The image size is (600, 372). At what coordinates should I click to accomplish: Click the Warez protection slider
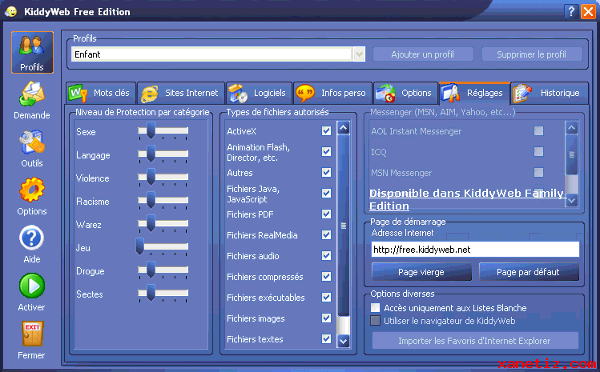coord(163,224)
